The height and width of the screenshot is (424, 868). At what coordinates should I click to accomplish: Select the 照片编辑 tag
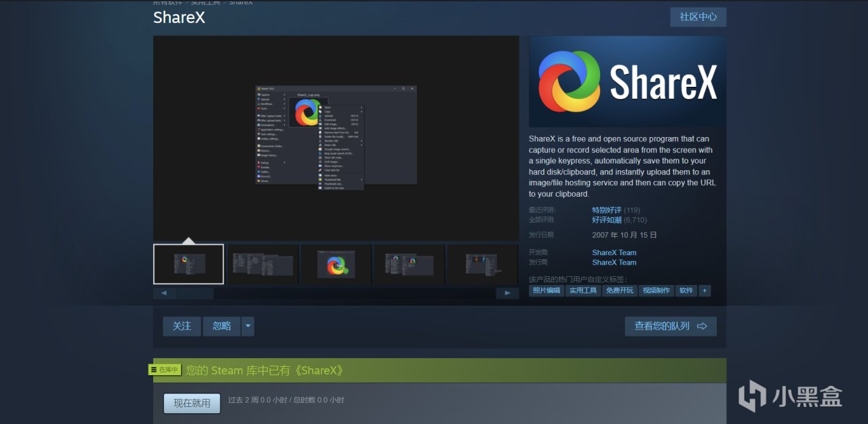(x=547, y=290)
